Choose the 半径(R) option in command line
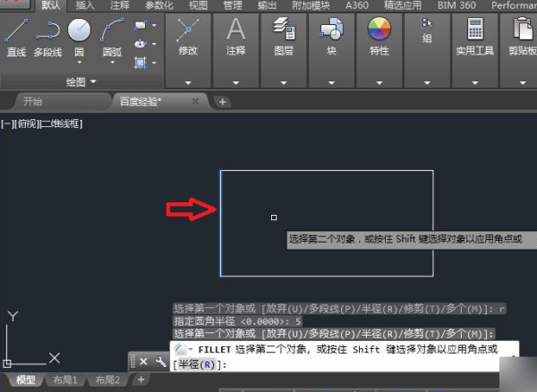This screenshot has width=537, height=392. pos(197,364)
